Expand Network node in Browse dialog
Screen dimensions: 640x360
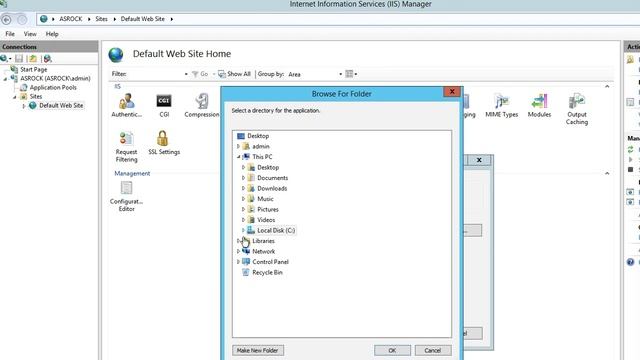238,251
